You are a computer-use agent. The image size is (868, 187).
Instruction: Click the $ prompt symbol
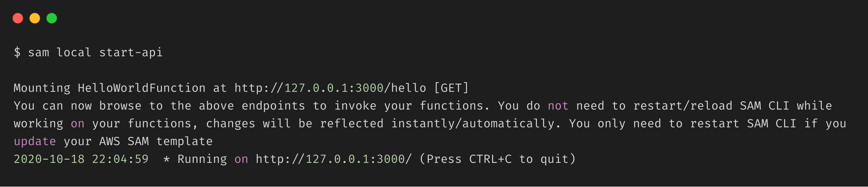tap(17, 52)
